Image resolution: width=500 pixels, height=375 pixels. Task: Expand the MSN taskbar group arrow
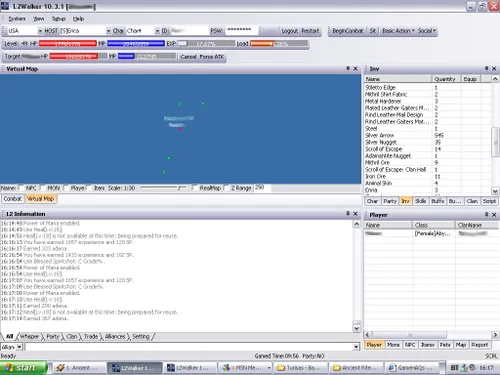coord(269,368)
